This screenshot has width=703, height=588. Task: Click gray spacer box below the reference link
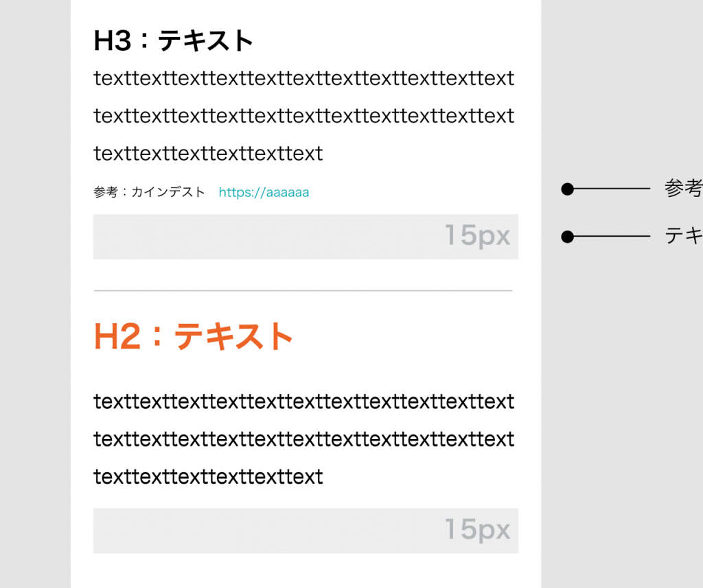[306, 237]
